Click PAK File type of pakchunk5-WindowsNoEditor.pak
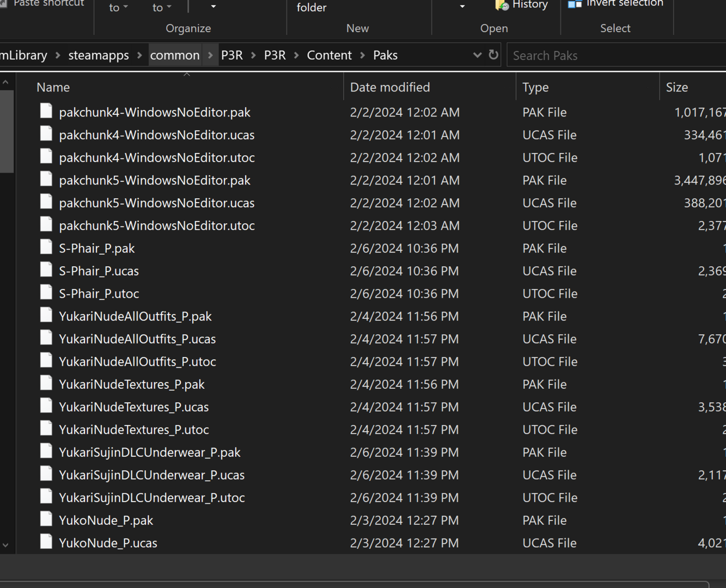 pos(545,180)
